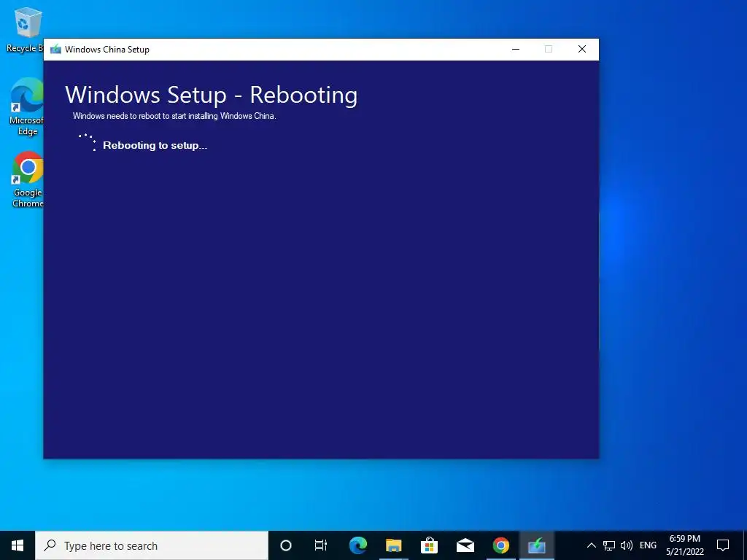Close the Windows China Setup window

pos(581,49)
